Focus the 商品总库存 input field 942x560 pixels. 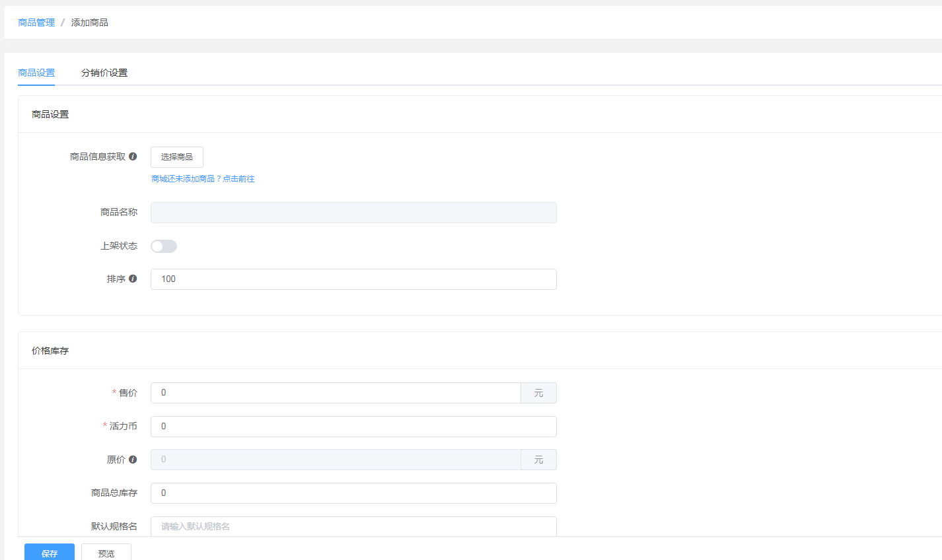353,493
